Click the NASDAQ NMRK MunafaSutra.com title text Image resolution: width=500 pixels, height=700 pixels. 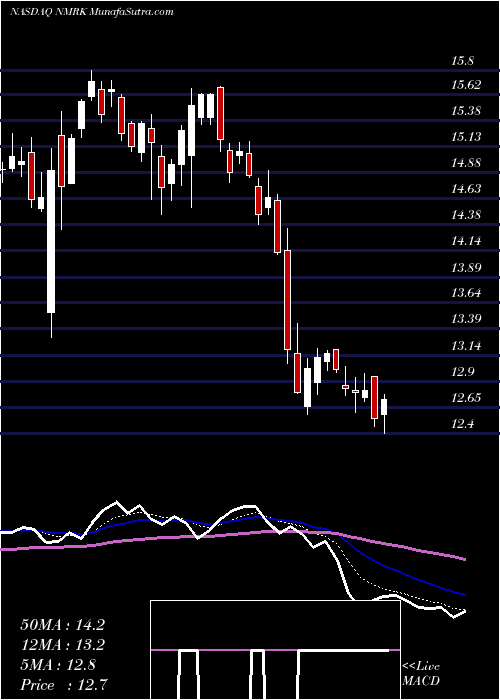click(x=92, y=12)
